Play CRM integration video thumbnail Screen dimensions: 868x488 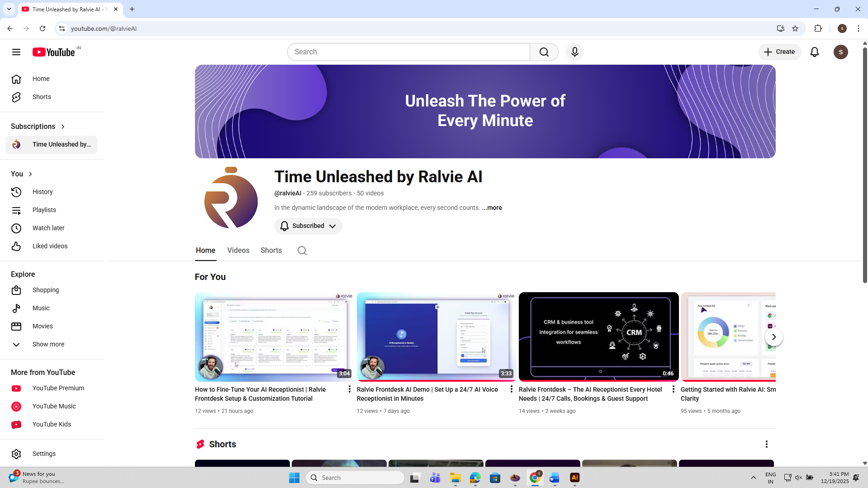(x=598, y=336)
